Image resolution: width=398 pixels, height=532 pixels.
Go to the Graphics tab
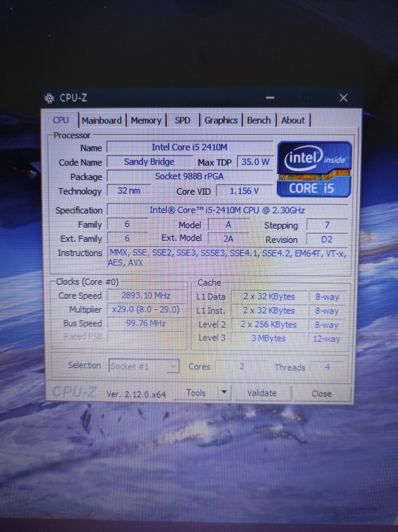click(221, 121)
